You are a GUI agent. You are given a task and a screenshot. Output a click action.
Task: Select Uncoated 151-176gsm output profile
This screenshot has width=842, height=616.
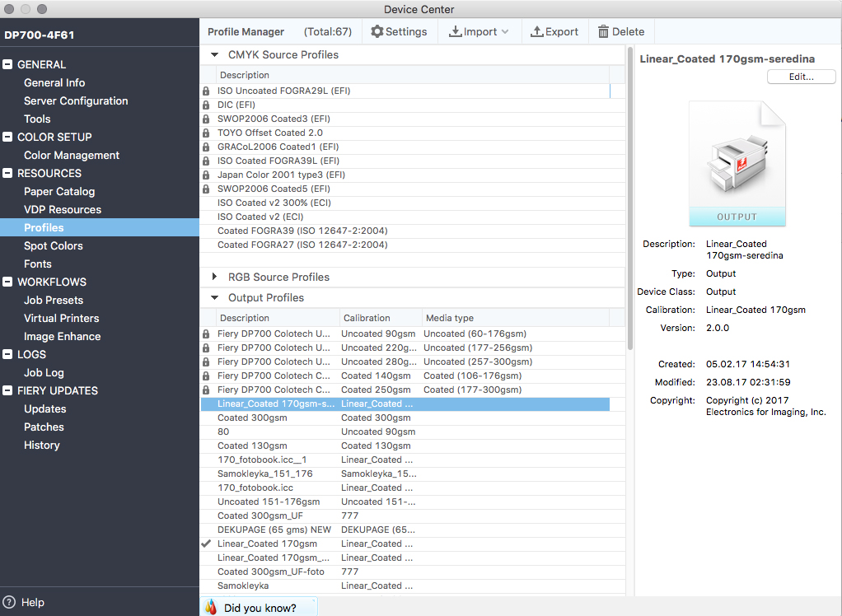pos(413,502)
